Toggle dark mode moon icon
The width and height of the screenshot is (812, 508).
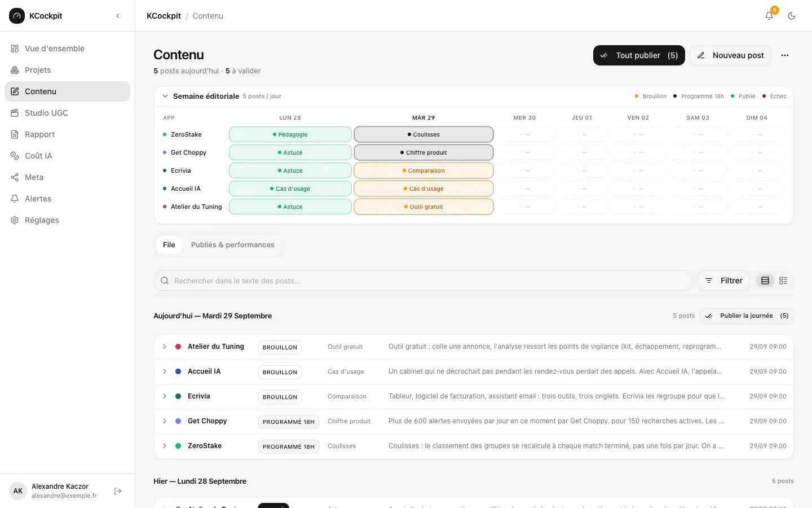(x=792, y=16)
